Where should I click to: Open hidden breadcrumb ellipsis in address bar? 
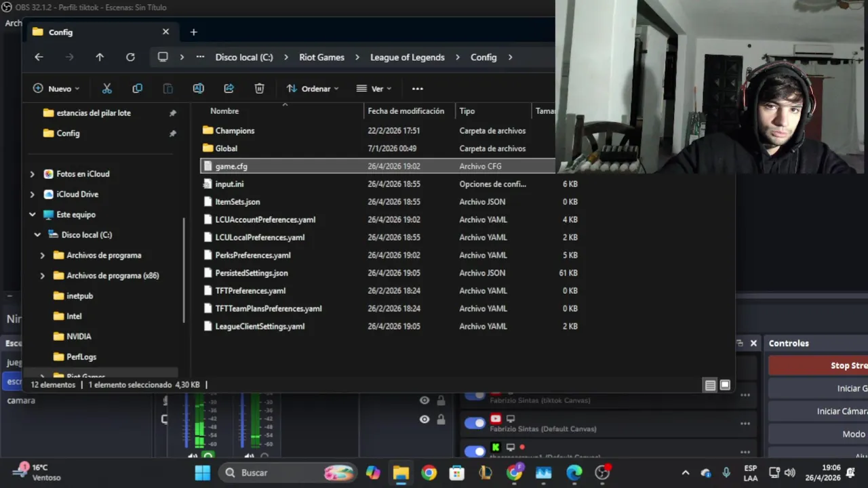tap(200, 58)
